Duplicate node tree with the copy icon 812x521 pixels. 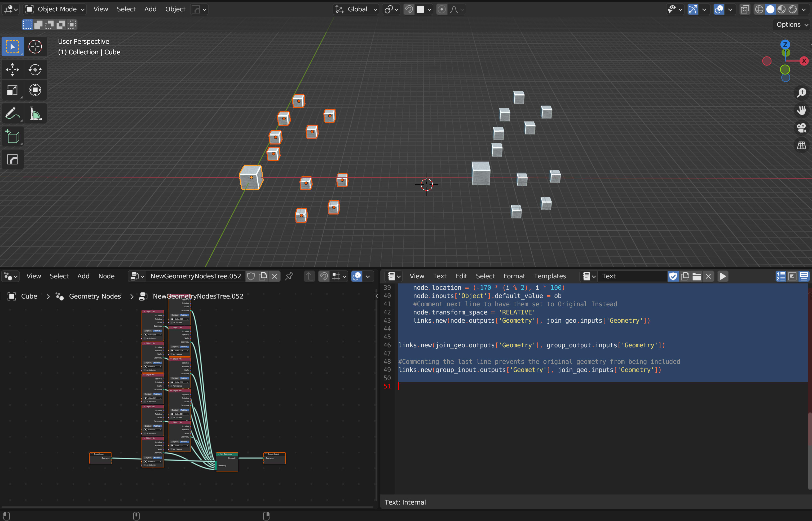pos(263,276)
